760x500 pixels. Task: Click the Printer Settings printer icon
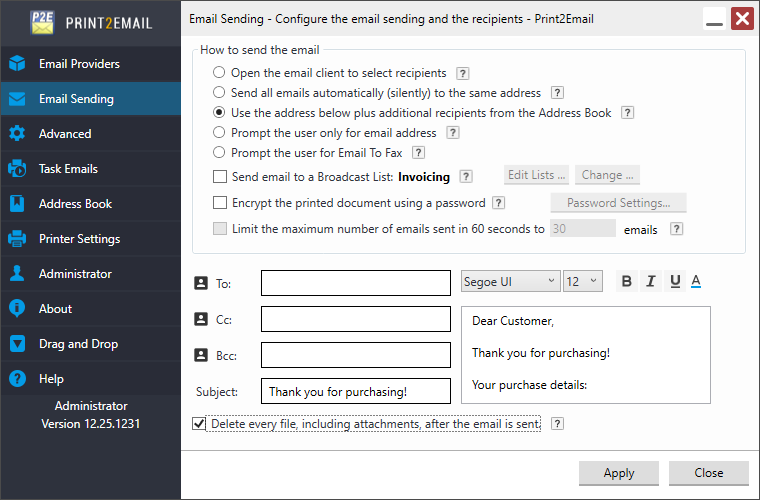coord(17,238)
